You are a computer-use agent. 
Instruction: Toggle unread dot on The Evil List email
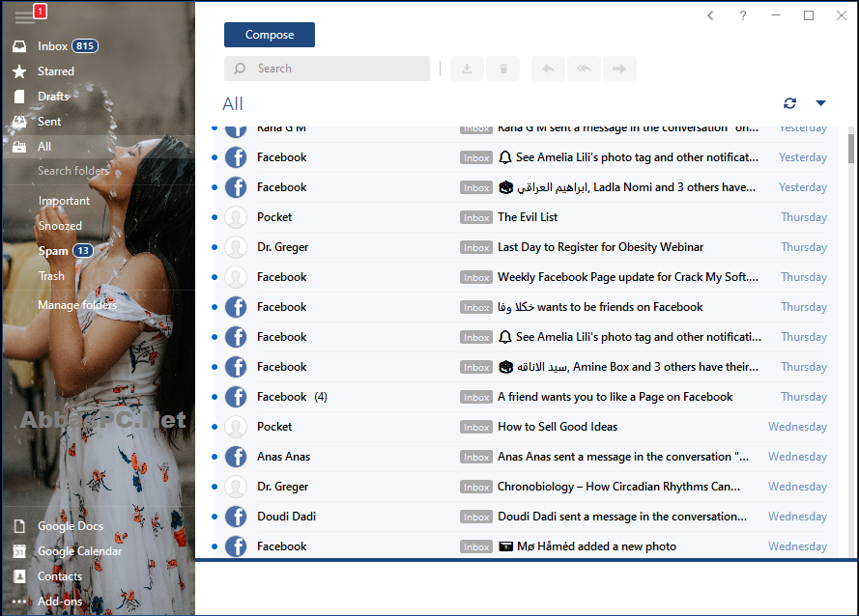[215, 217]
